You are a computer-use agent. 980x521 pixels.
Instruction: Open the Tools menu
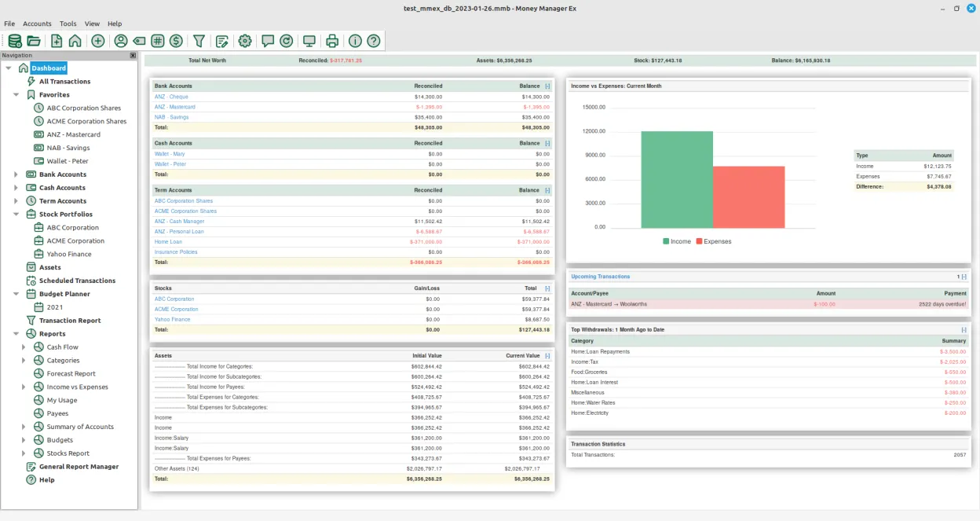(x=68, y=24)
